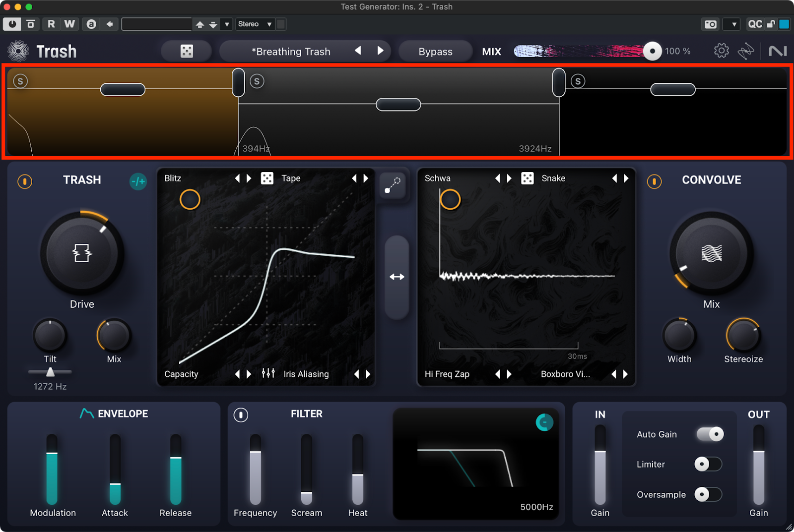Click the host toolbar bypass icon next to power
The image size is (794, 532).
point(31,24)
